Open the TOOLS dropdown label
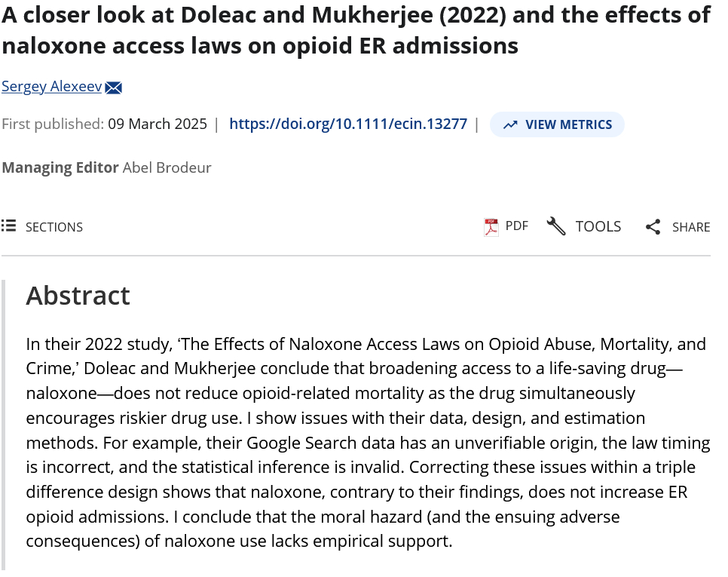Screen dimensions: 728x577 tap(598, 226)
